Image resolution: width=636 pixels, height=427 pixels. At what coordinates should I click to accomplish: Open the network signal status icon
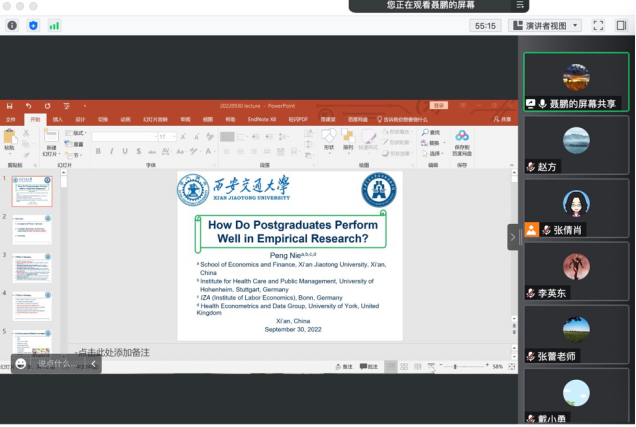(x=54, y=25)
